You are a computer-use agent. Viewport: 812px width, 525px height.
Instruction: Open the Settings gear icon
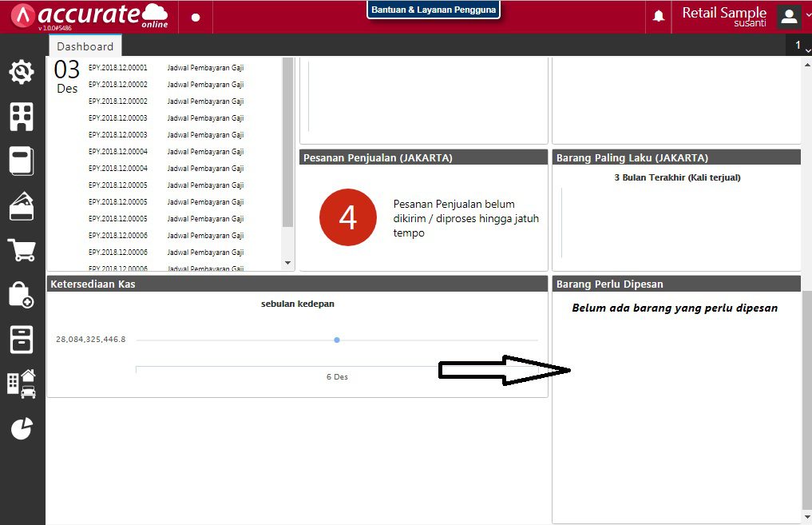point(21,72)
